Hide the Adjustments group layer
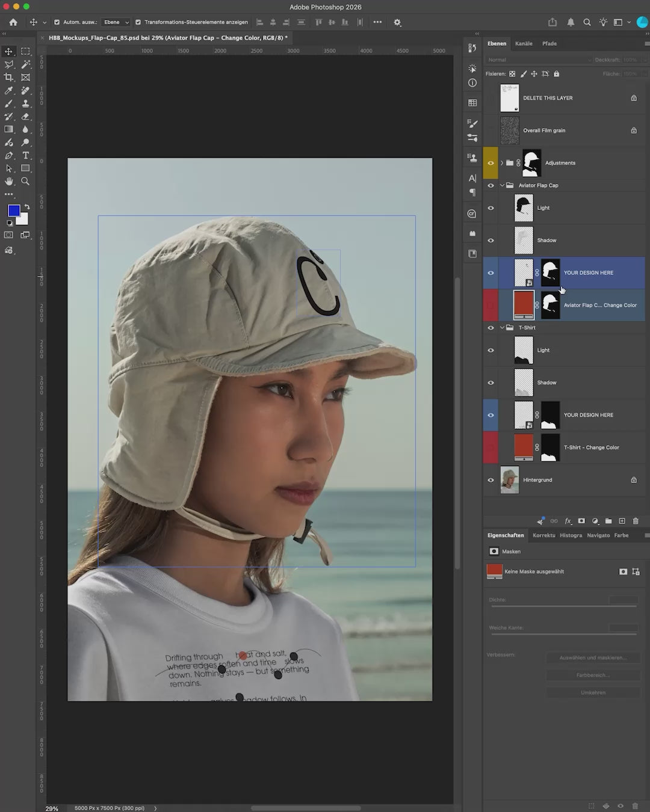The image size is (650, 812). [491, 163]
